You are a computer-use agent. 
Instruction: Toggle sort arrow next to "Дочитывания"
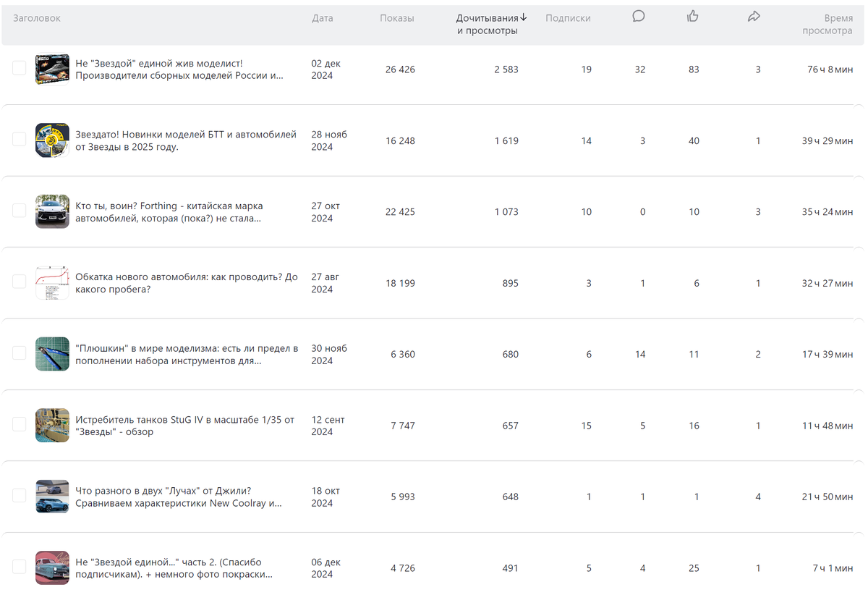pos(524,18)
